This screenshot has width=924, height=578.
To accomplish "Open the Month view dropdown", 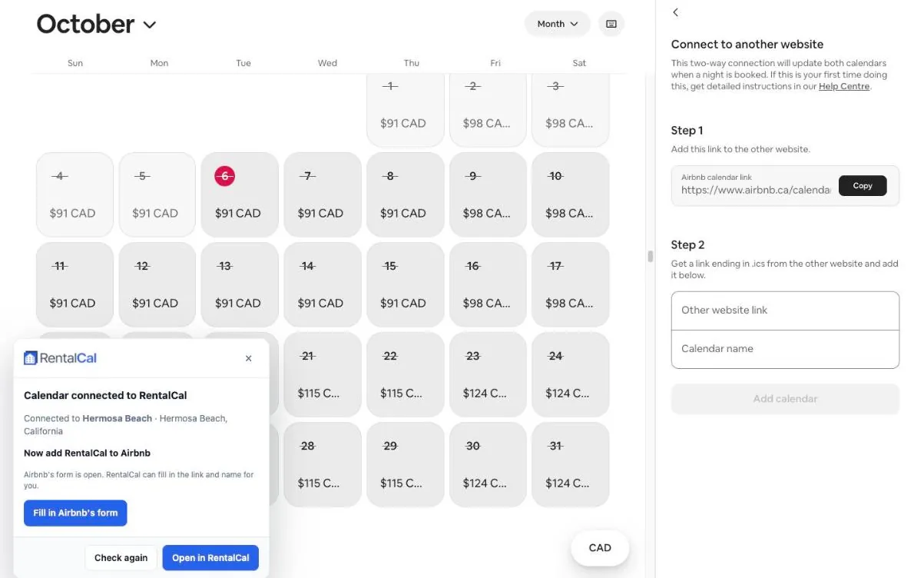I will click(558, 24).
